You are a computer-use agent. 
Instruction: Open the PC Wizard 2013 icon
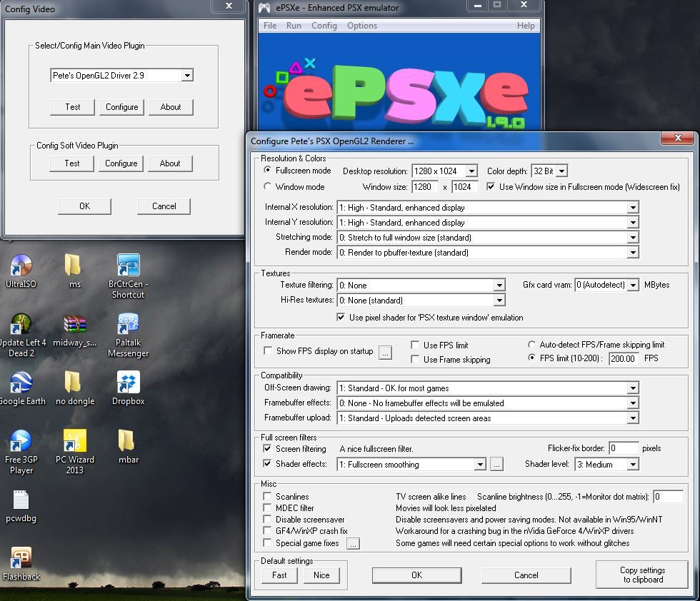[x=75, y=443]
